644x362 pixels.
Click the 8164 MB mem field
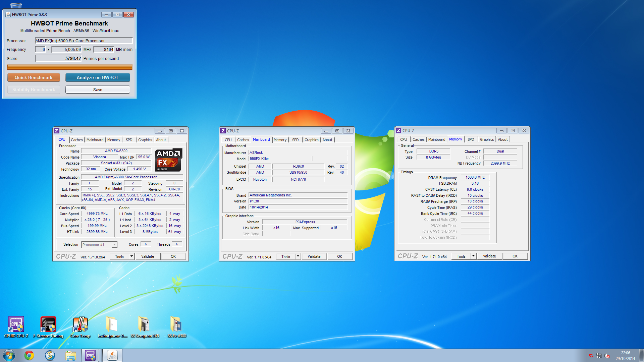click(104, 49)
